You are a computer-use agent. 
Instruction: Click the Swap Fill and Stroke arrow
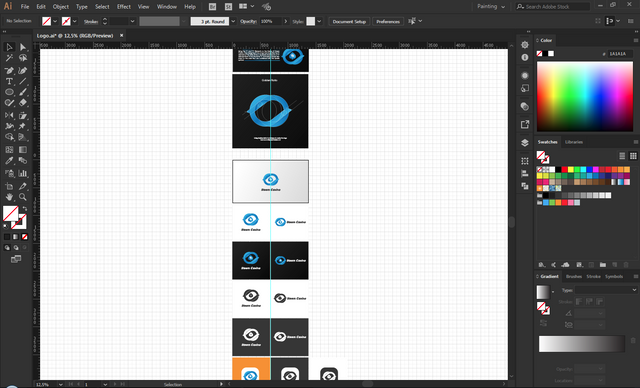(24, 208)
